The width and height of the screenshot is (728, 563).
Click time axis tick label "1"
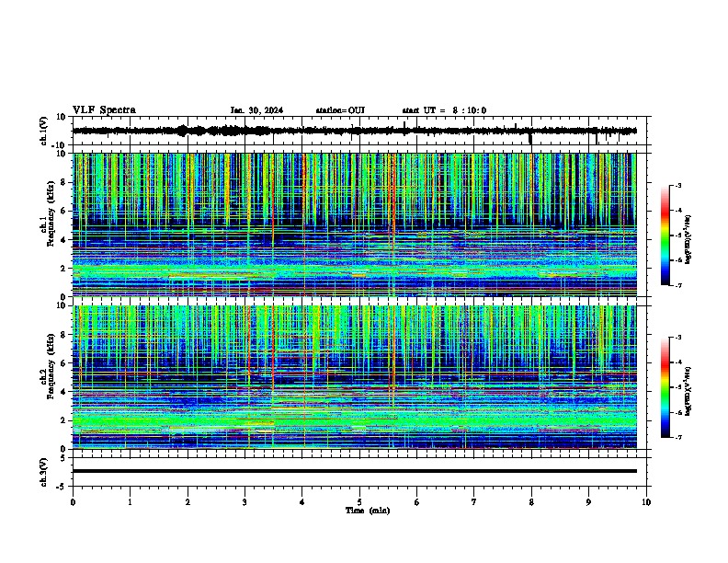tap(130, 502)
